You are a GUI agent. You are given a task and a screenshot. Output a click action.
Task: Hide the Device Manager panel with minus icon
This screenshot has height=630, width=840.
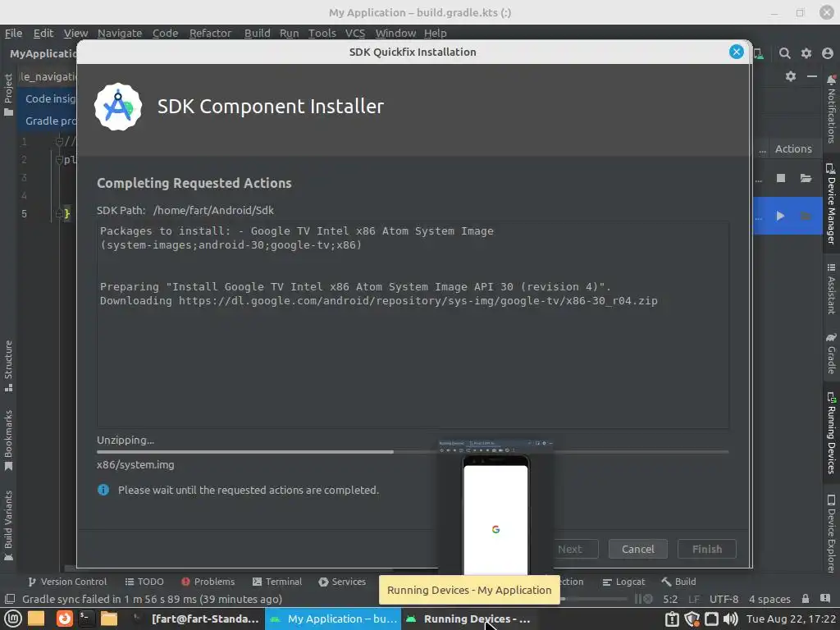[812, 76]
